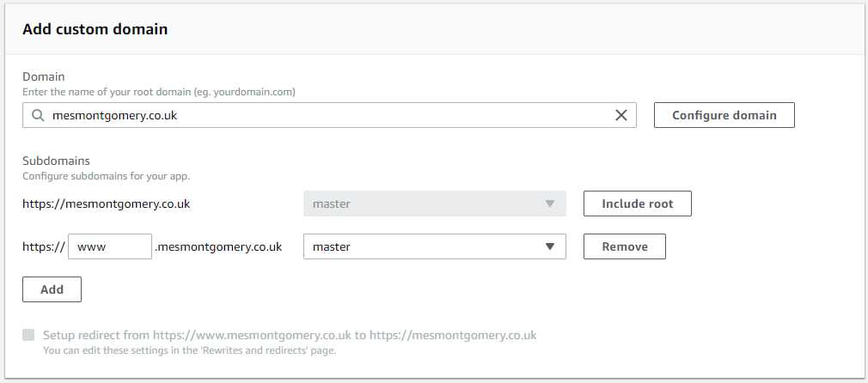Clear the domain field with the X icon
The image size is (868, 383).
tap(621, 115)
